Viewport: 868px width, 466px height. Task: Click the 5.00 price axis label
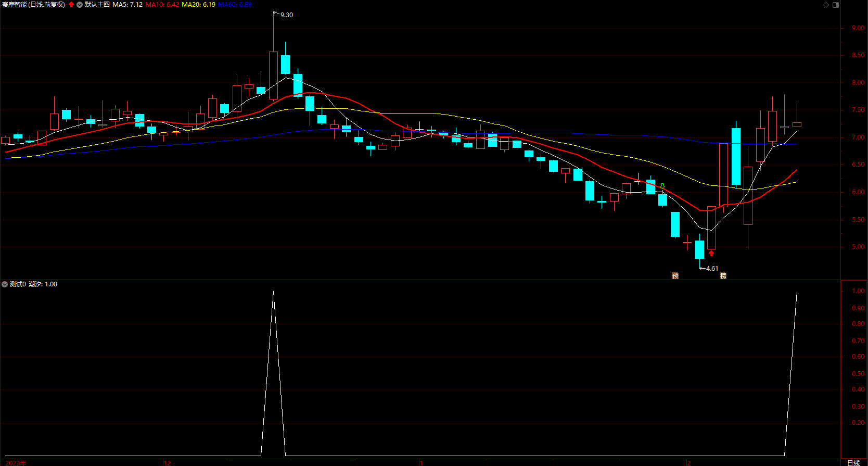(x=858, y=247)
